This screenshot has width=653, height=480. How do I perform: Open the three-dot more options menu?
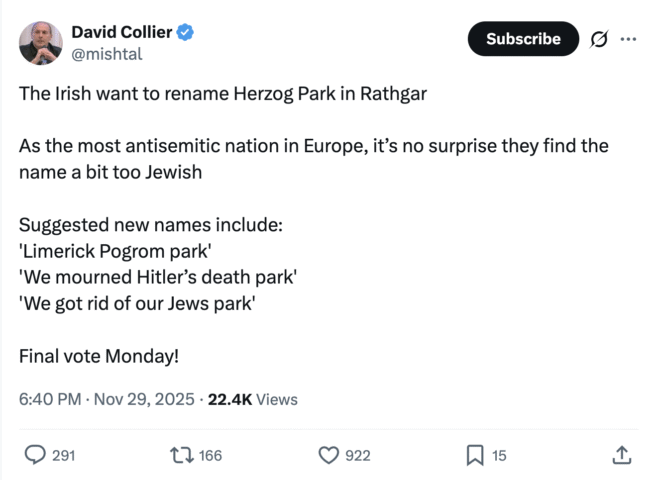coord(628,39)
